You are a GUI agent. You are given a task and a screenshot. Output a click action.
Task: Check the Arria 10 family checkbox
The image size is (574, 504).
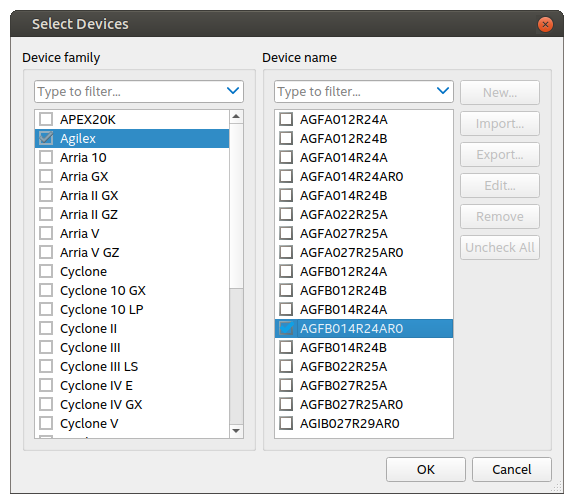click(46, 157)
